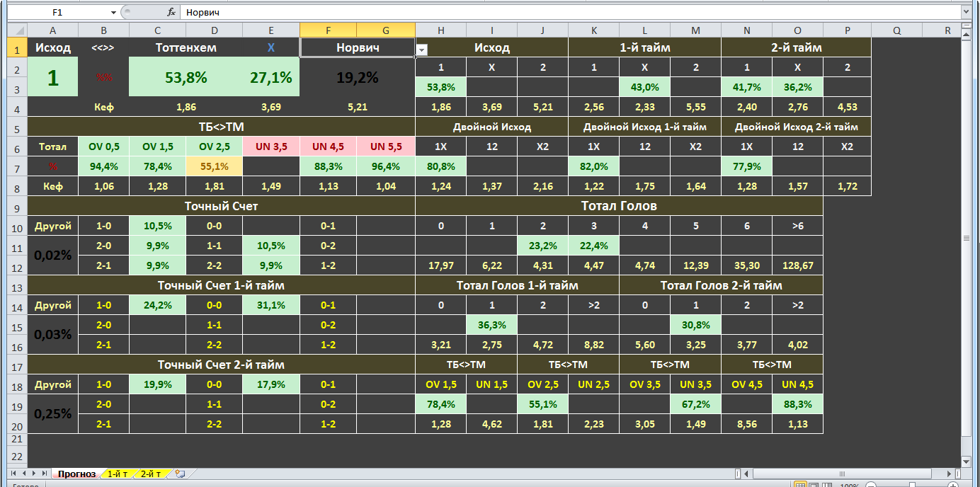Select the 30,8% cell

click(x=695, y=325)
